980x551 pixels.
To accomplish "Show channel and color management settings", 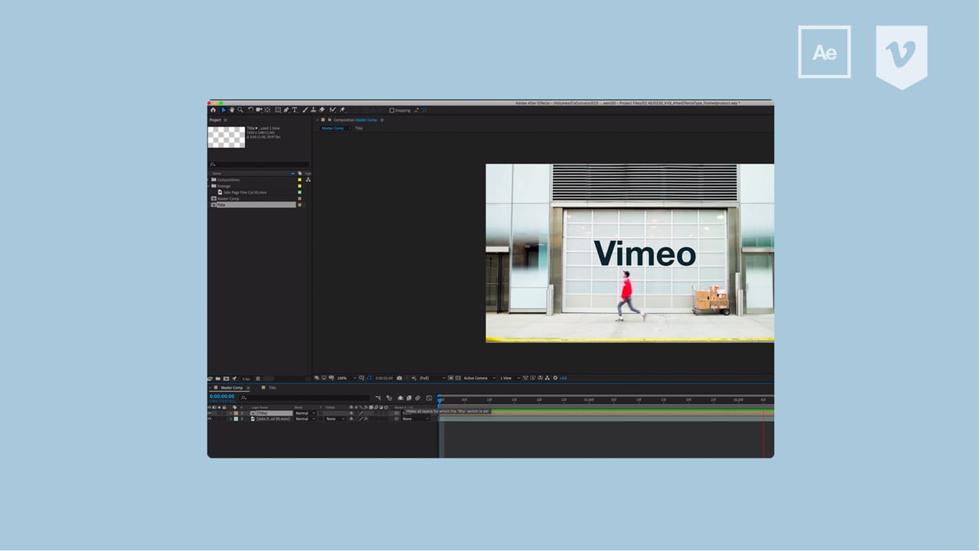I will (413, 378).
